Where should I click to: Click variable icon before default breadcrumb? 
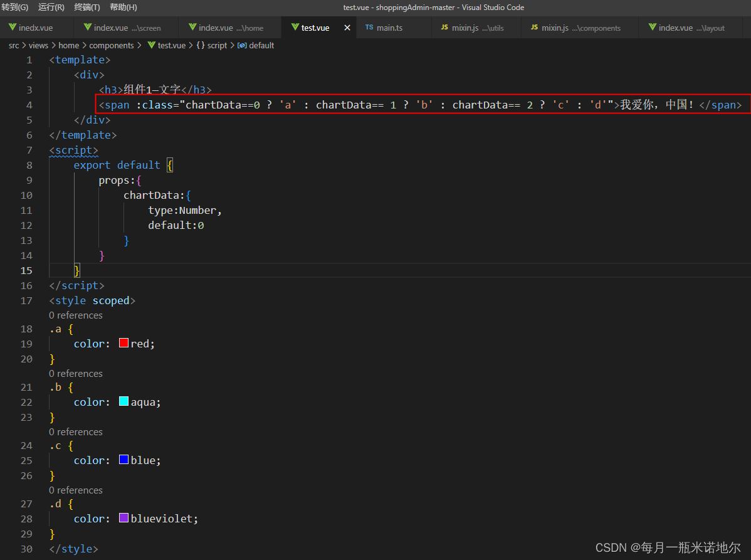pos(242,46)
